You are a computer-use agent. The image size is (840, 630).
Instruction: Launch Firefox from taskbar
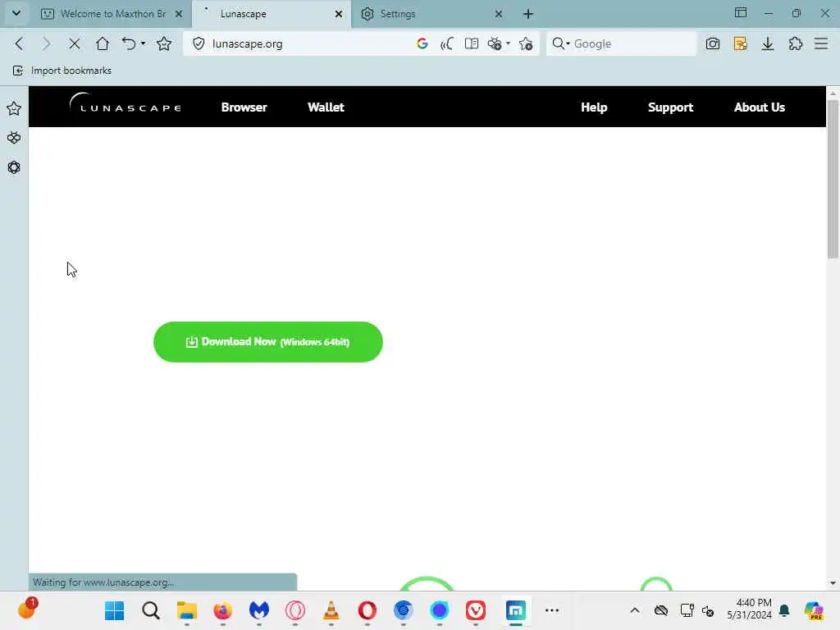pos(223,610)
